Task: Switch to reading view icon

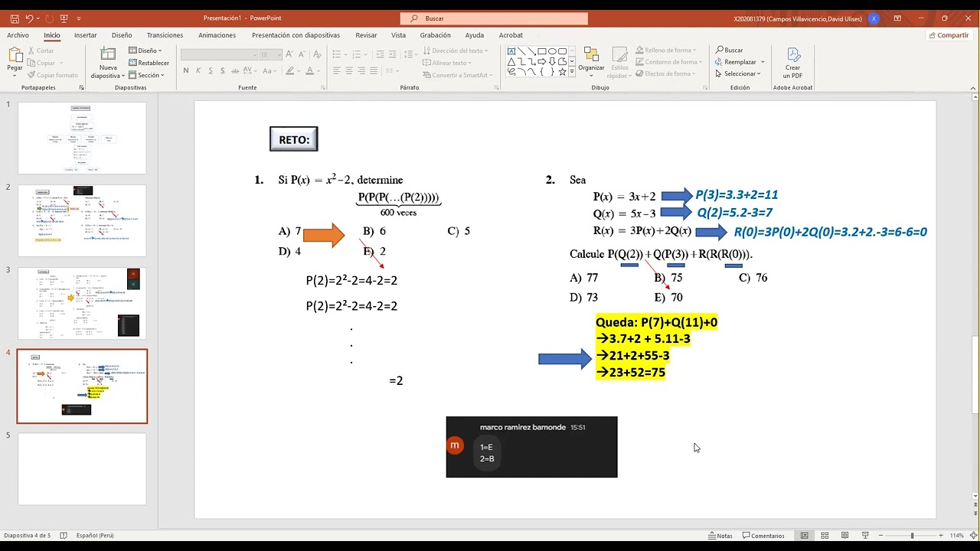Action: pos(844,536)
